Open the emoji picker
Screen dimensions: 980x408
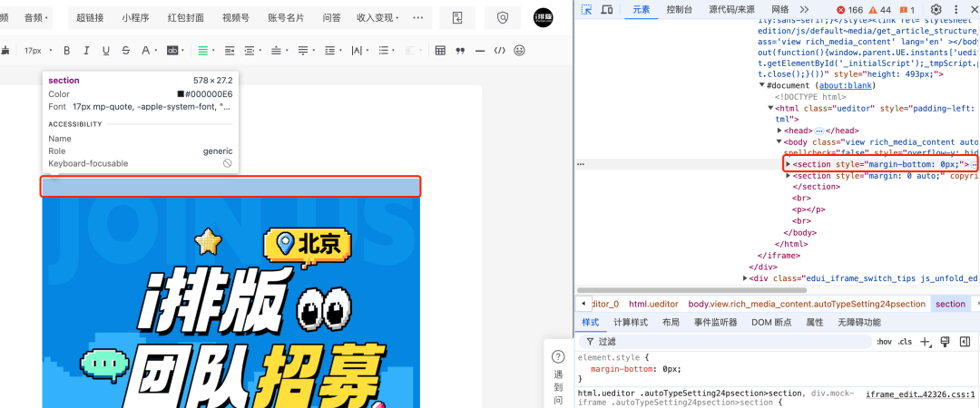pos(519,51)
